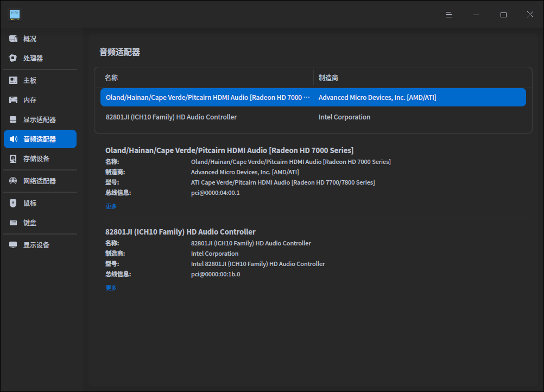Select the Oland/Hainan HDMI Audio row
The height and width of the screenshot is (392, 544).
point(271,97)
